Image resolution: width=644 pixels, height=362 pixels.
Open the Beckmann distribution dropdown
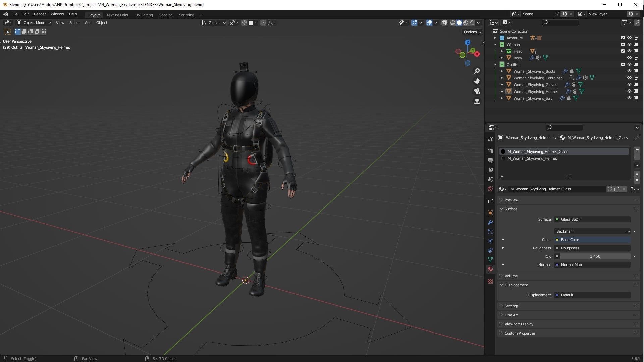pos(593,231)
